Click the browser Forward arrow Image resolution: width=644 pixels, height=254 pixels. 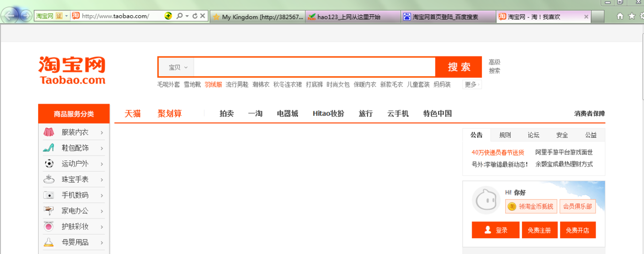25,16
